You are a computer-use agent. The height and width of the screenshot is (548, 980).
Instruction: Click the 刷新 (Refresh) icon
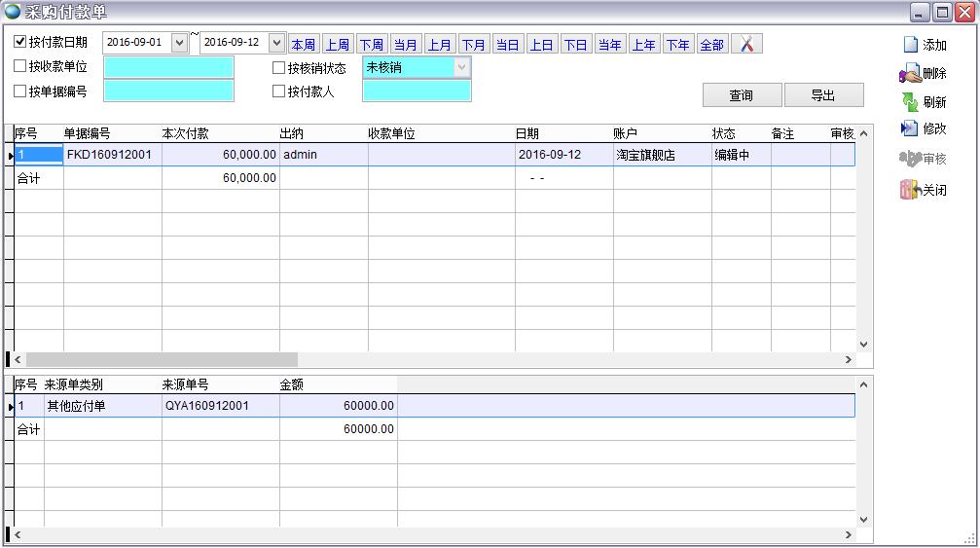click(x=910, y=102)
